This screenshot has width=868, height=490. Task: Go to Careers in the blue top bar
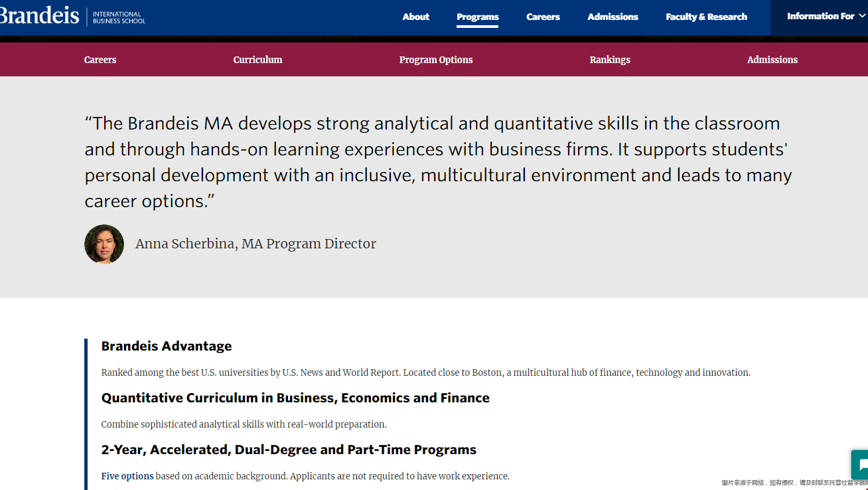click(543, 17)
